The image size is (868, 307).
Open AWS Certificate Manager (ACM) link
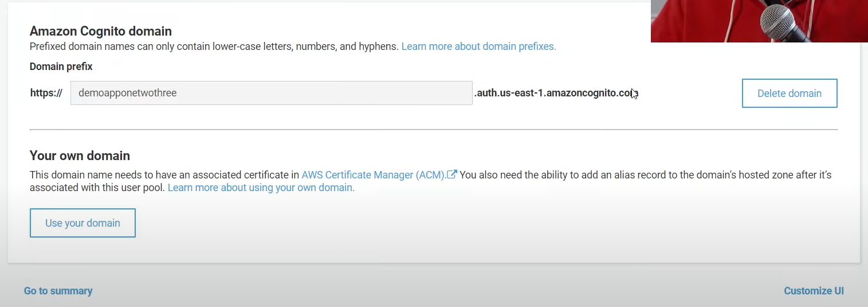[374, 174]
